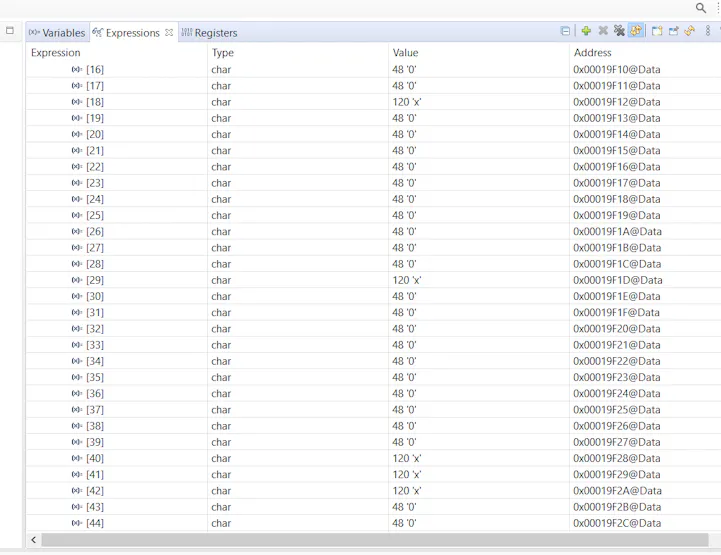Click the left arrow of horizontal scrollbar
721x555 pixels.
point(33,540)
